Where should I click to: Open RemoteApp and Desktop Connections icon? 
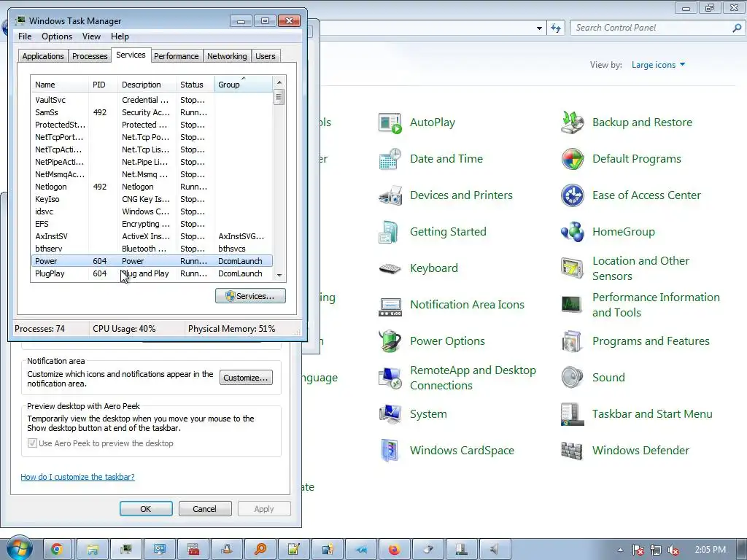tap(390, 378)
